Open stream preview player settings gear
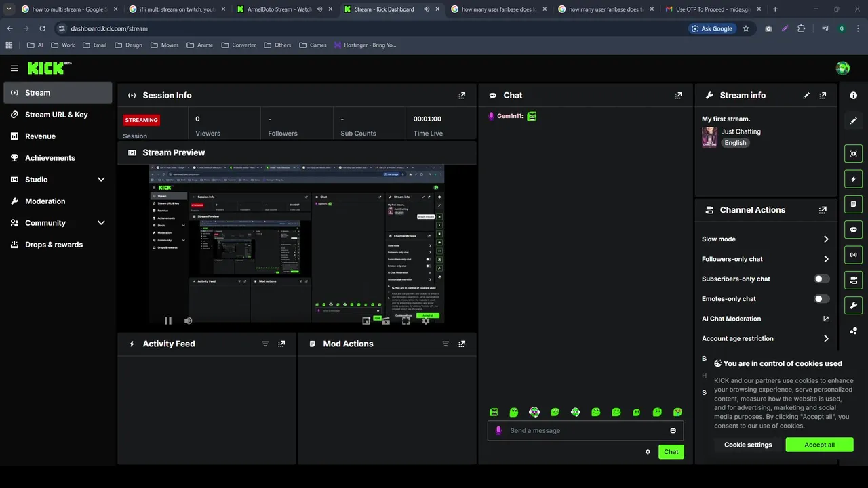868x488 pixels. [x=426, y=321]
